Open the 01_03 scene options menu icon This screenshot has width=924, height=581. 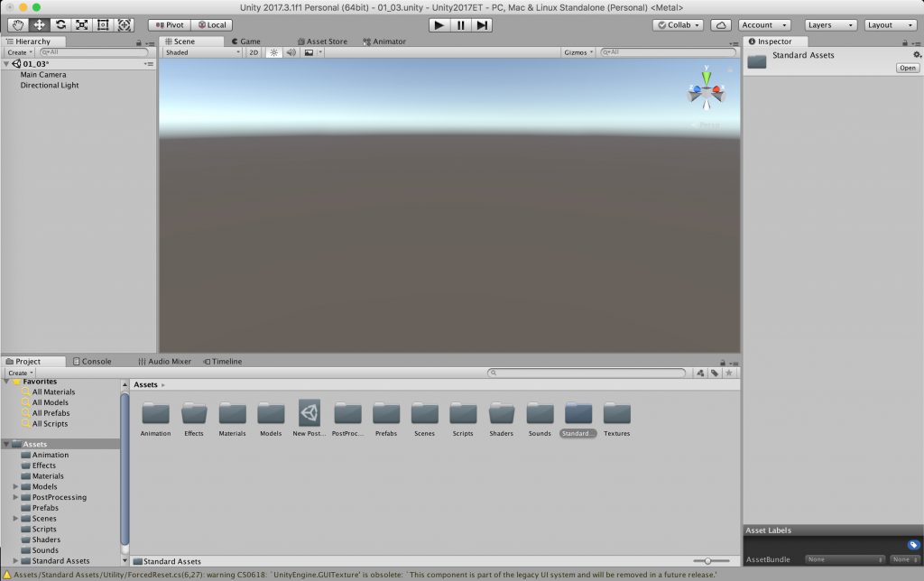point(149,64)
